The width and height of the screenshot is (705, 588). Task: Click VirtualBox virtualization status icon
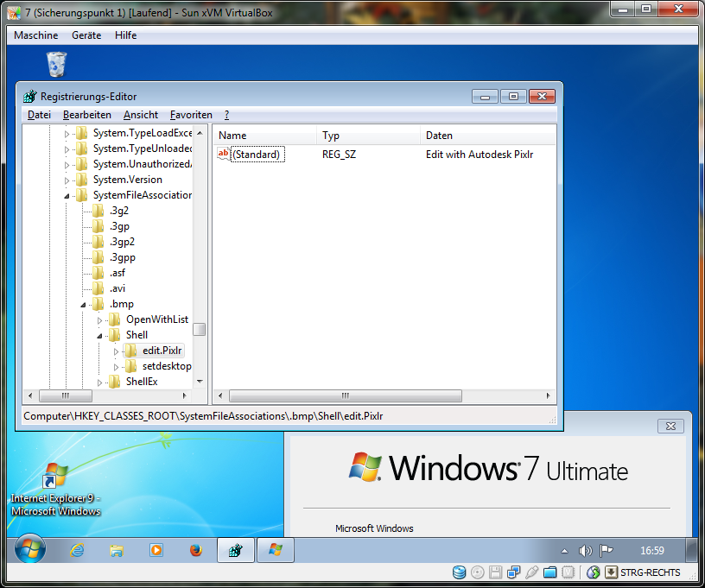point(568,572)
